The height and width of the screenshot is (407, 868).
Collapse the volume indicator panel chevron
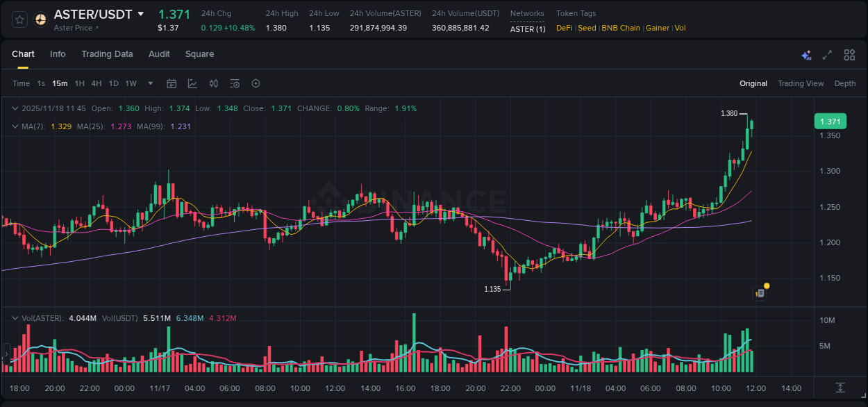(x=15, y=317)
